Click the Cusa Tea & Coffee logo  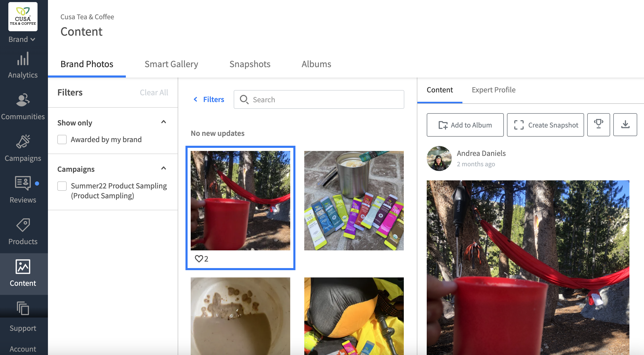[x=23, y=17]
